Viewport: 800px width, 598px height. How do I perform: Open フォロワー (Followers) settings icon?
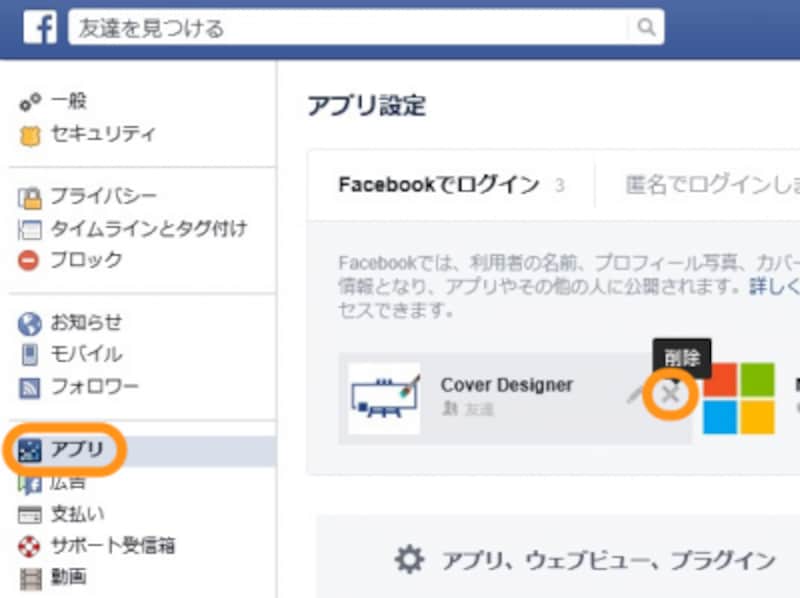point(28,386)
